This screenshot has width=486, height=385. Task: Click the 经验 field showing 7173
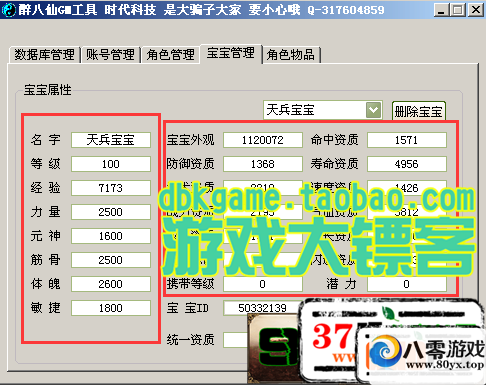111,188
